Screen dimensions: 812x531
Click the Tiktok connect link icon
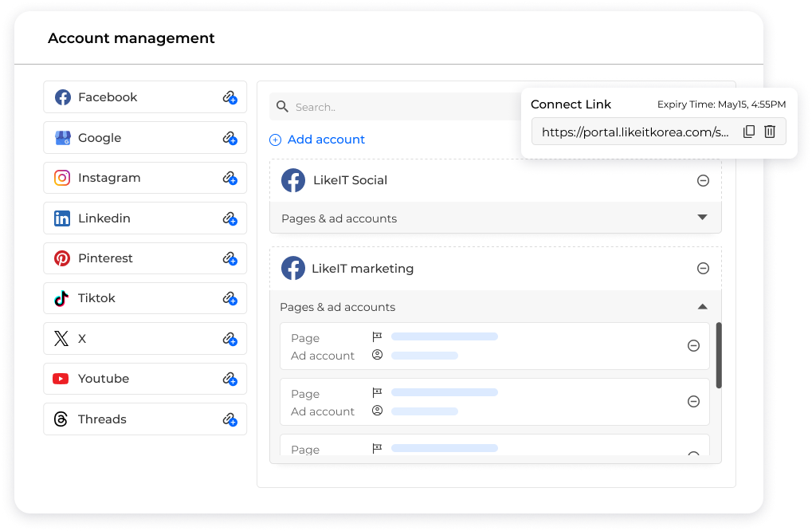[x=230, y=298]
